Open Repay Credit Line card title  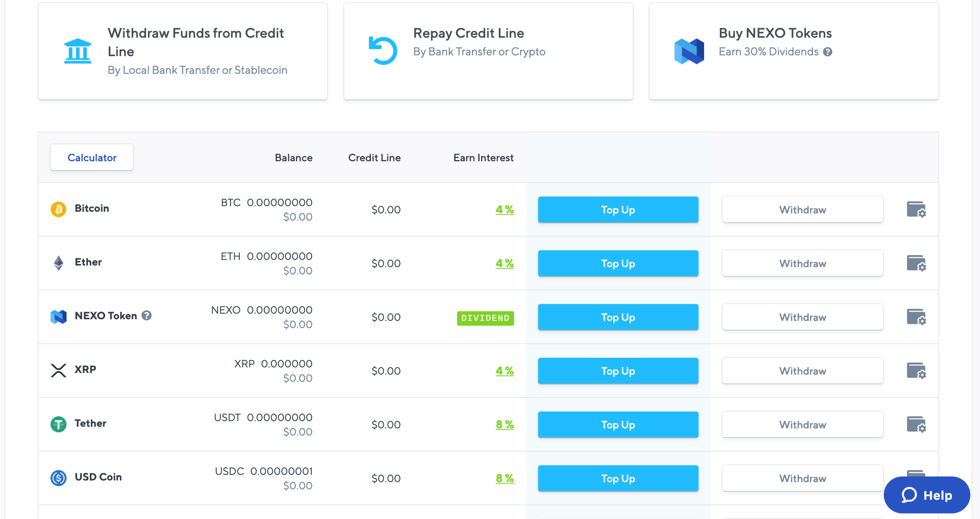468,33
